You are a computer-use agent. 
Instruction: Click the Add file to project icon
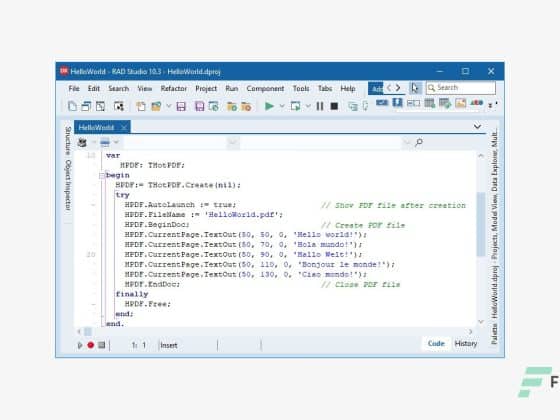coord(232,106)
